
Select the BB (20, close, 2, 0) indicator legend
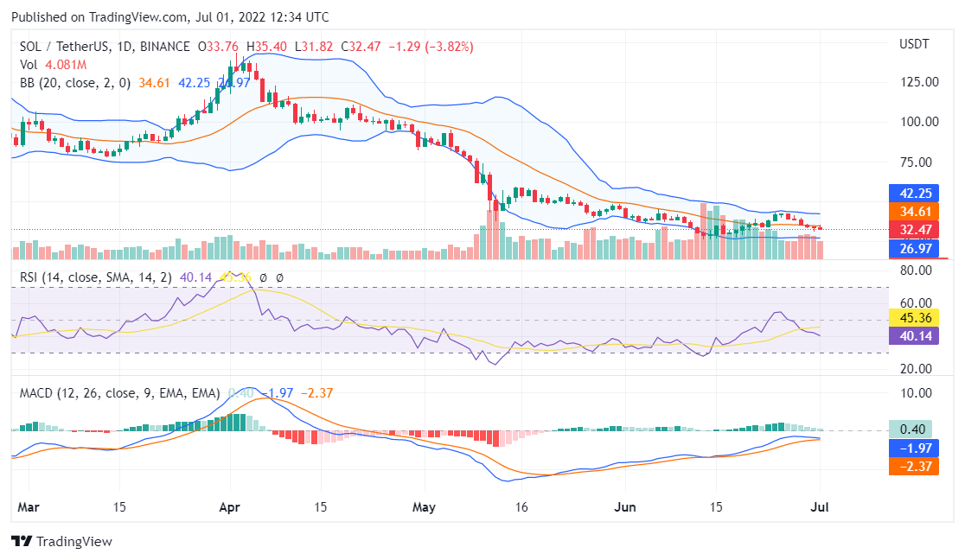75,83
